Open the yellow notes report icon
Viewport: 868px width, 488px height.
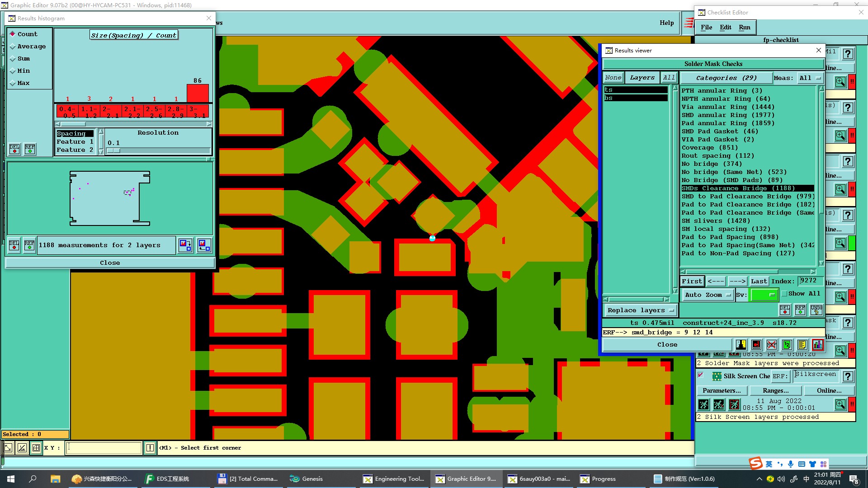[x=802, y=345]
